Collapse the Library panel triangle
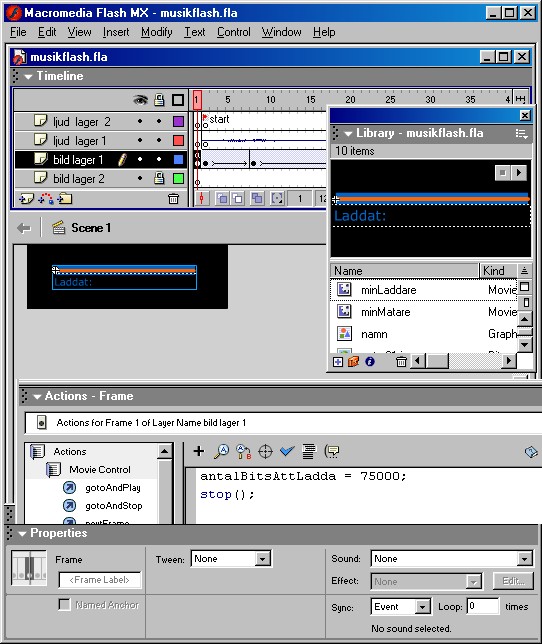 (x=348, y=133)
